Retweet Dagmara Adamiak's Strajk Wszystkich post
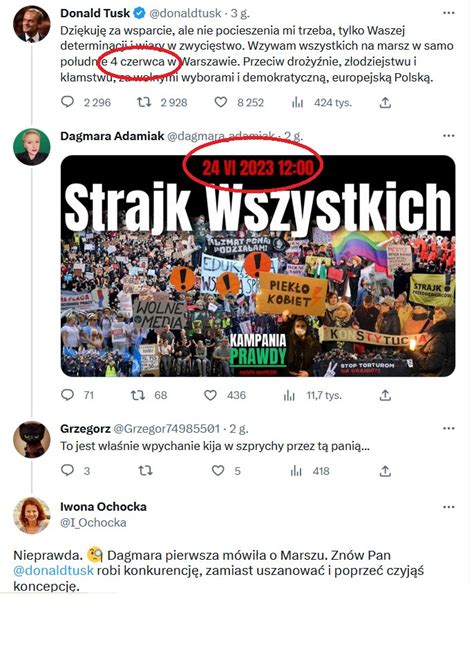 [x=138, y=395]
